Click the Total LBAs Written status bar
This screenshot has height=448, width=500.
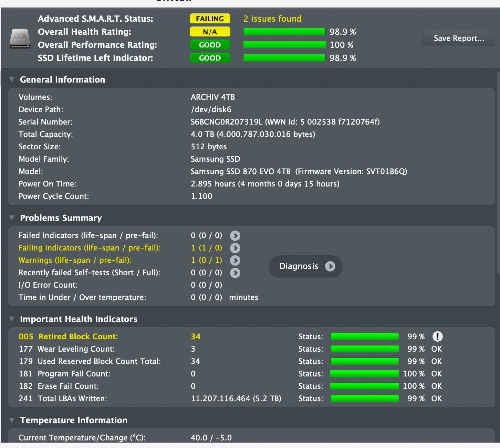coord(365,398)
